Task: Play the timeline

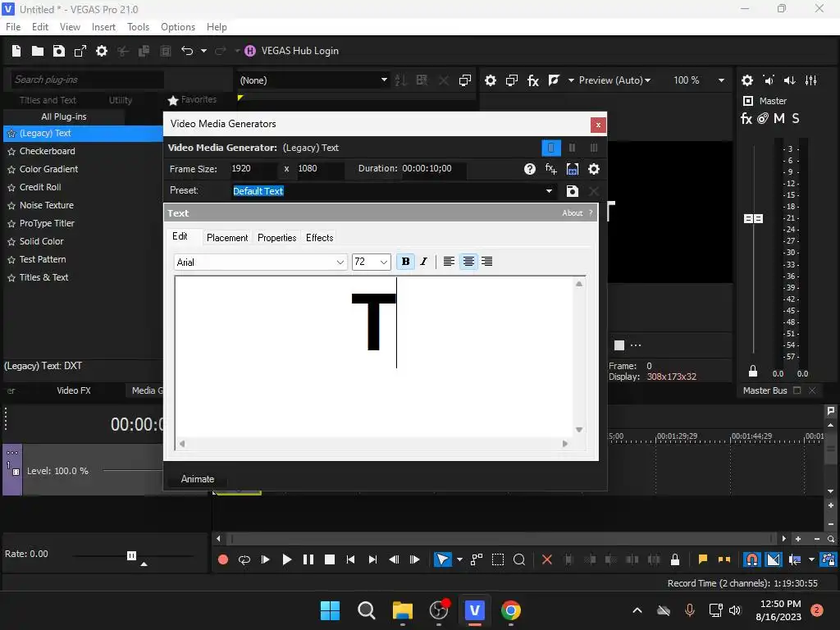Action: point(286,559)
